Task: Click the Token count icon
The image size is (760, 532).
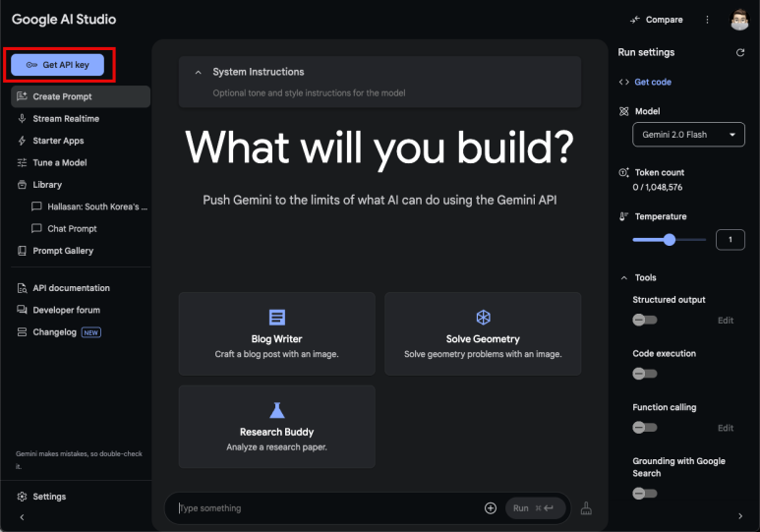Action: (x=623, y=173)
